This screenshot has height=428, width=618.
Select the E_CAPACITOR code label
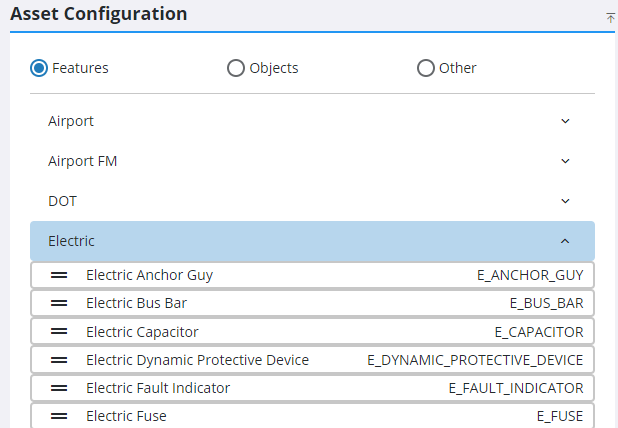coord(538,331)
